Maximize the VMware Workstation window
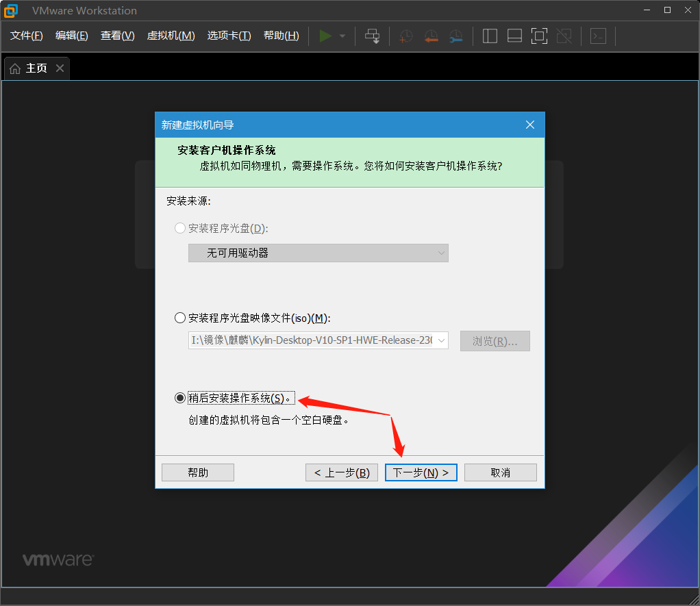Image resolution: width=700 pixels, height=606 pixels. click(667, 10)
